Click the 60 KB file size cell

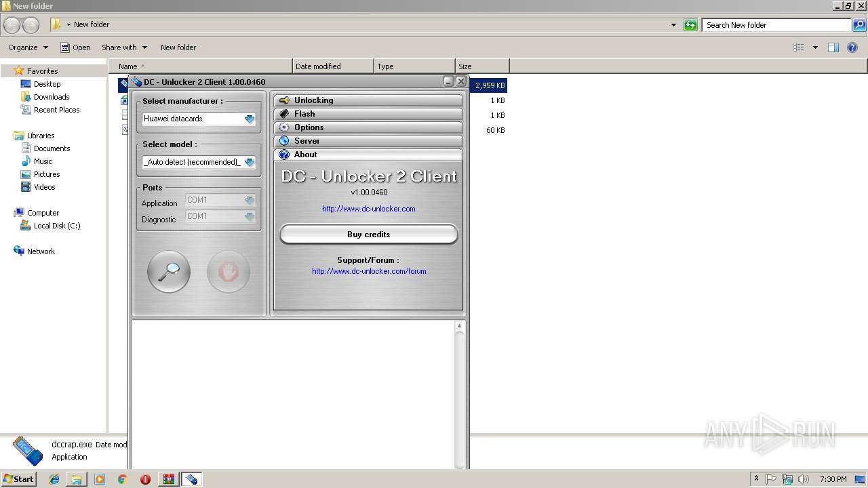coord(495,130)
